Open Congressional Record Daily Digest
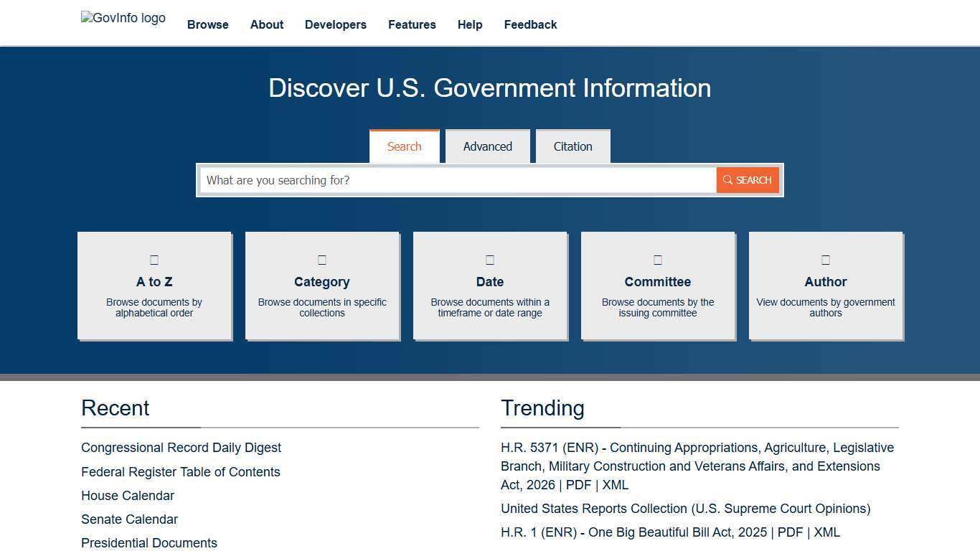This screenshot has width=980, height=551. tap(181, 448)
